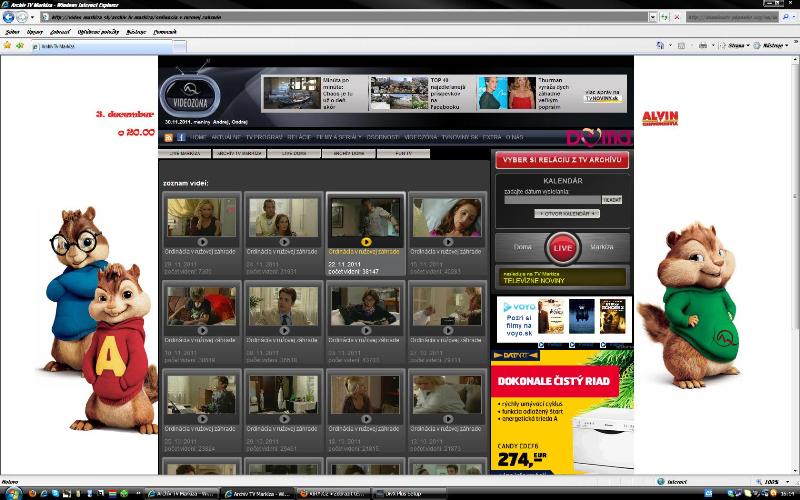
Task: Select the Archív TV Markíza browser tab
Action: (x=101, y=46)
